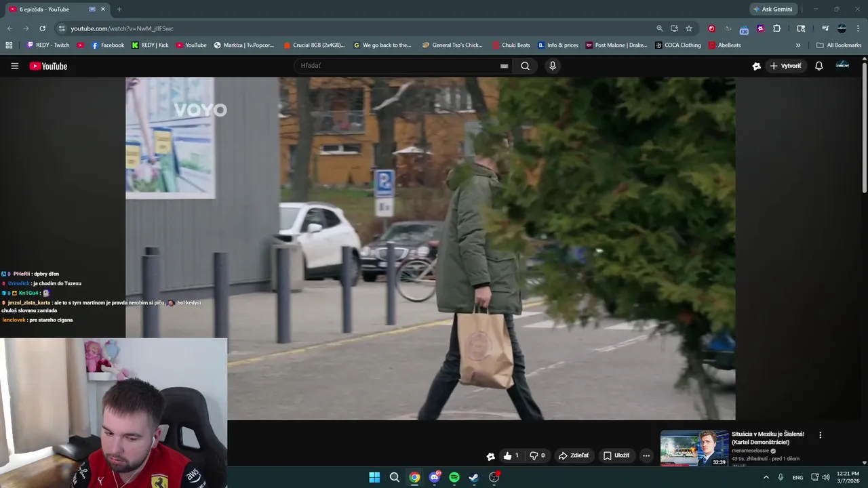Open more actions ellipsis beside Uložiť
The height and width of the screenshot is (488, 868).
point(646,455)
